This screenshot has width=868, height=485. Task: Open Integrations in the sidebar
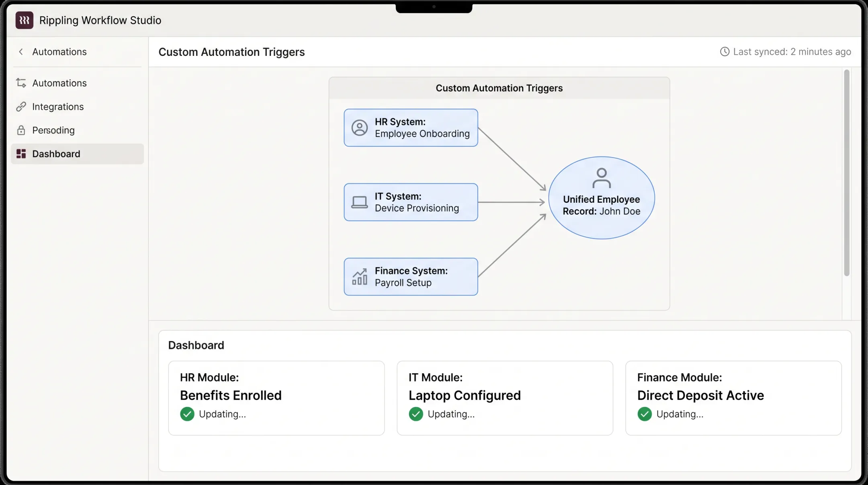tap(77, 107)
